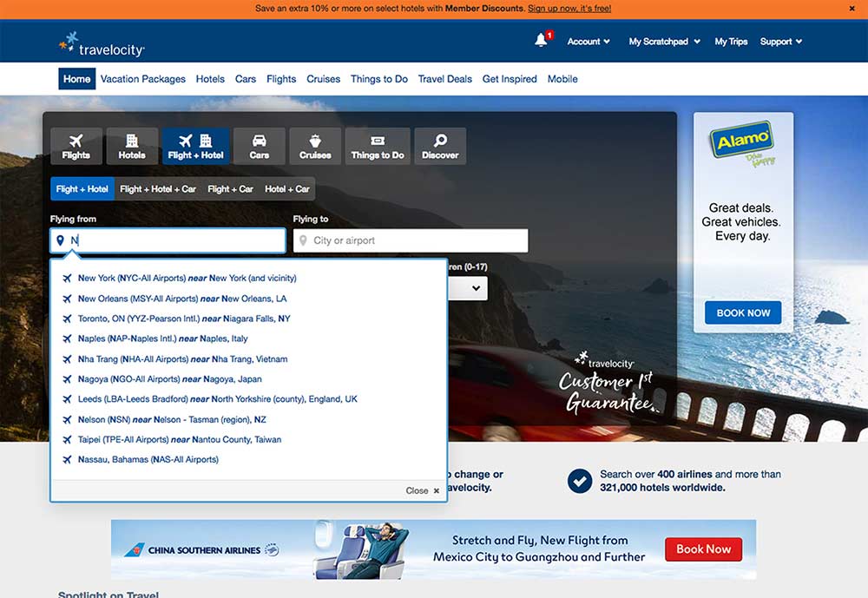
Task: Select the Cars search tab with car icon
Action: click(x=259, y=146)
